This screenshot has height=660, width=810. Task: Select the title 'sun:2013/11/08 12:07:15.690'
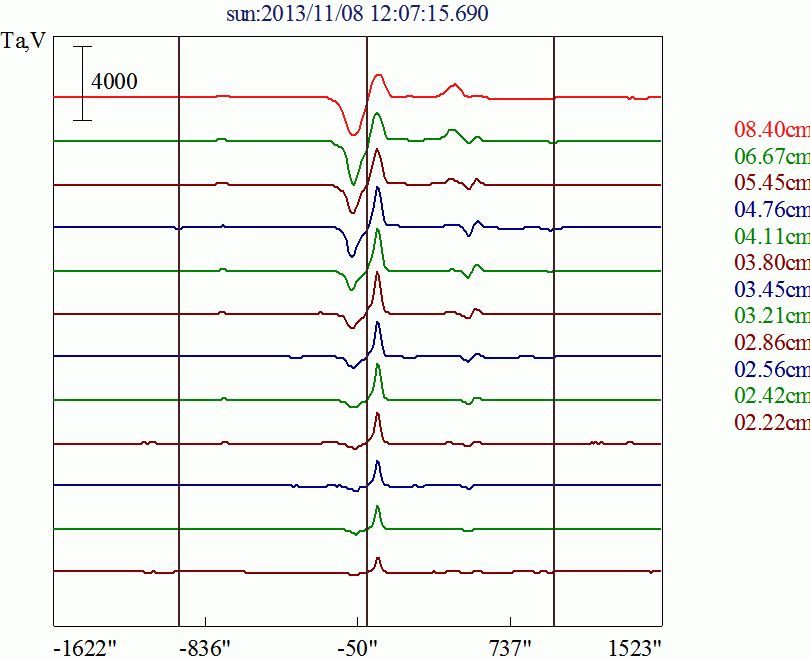(x=357, y=13)
